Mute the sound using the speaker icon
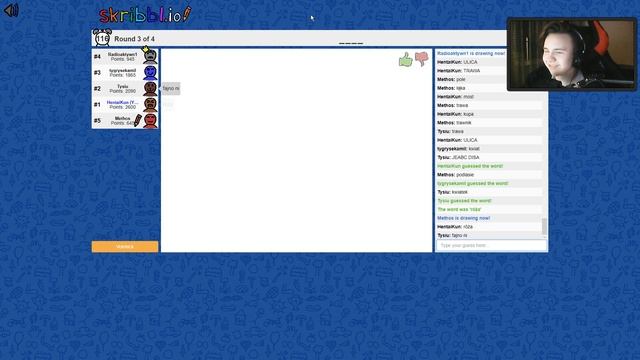Image resolution: width=640 pixels, height=360 pixels. click(11, 10)
